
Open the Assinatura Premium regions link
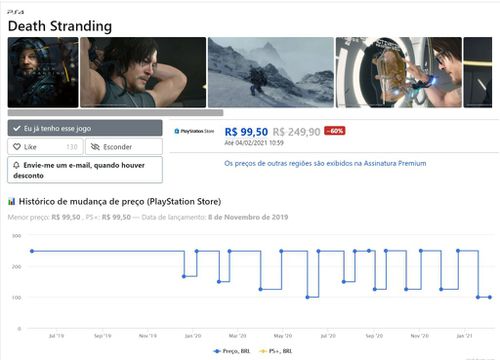325,163
